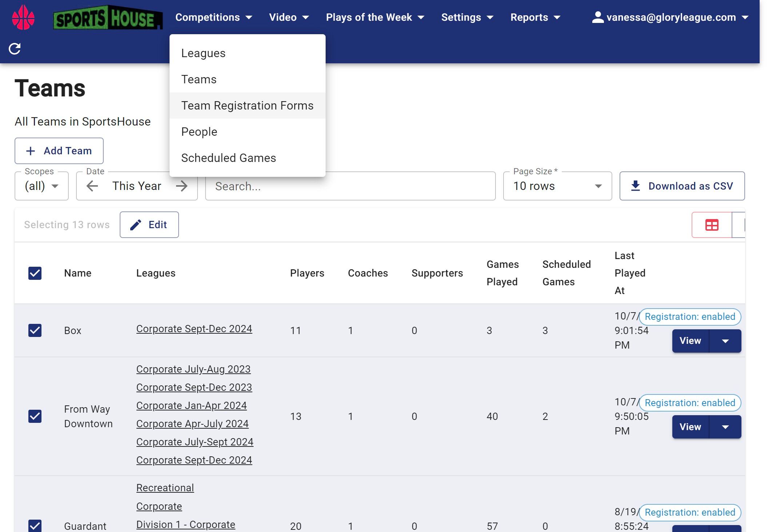
Task: Click the Download as CSV button
Action: 682,186
